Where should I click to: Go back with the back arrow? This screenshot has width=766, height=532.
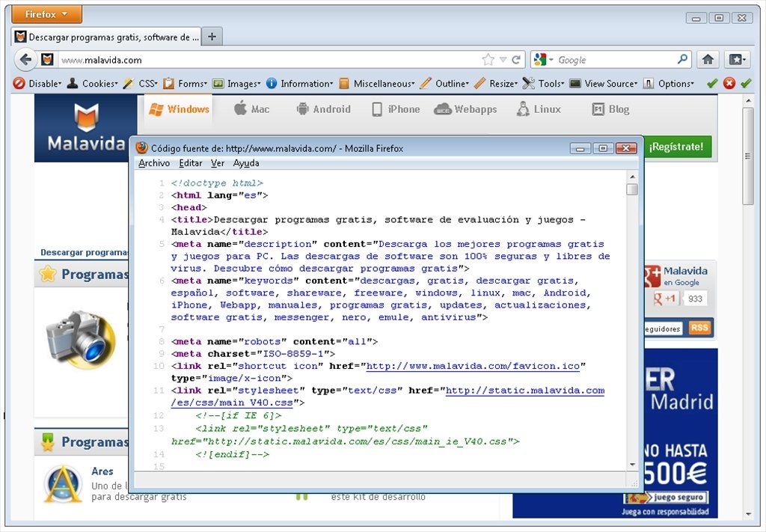tap(25, 60)
